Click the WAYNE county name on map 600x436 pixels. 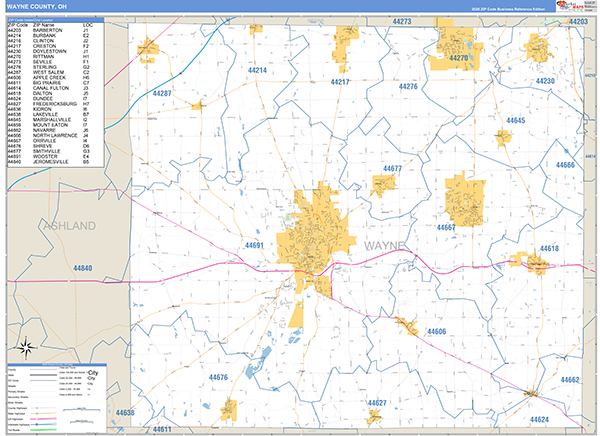(x=385, y=246)
